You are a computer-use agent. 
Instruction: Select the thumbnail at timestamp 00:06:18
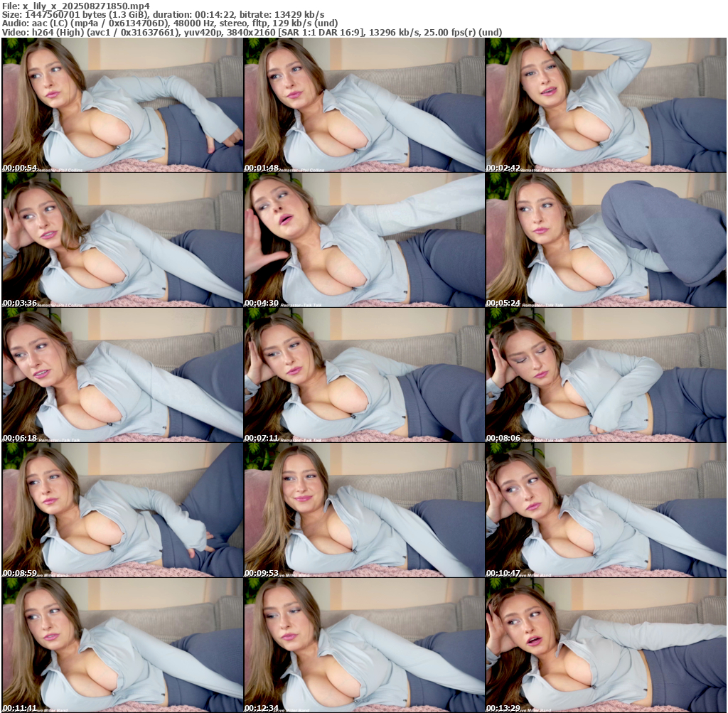point(122,375)
